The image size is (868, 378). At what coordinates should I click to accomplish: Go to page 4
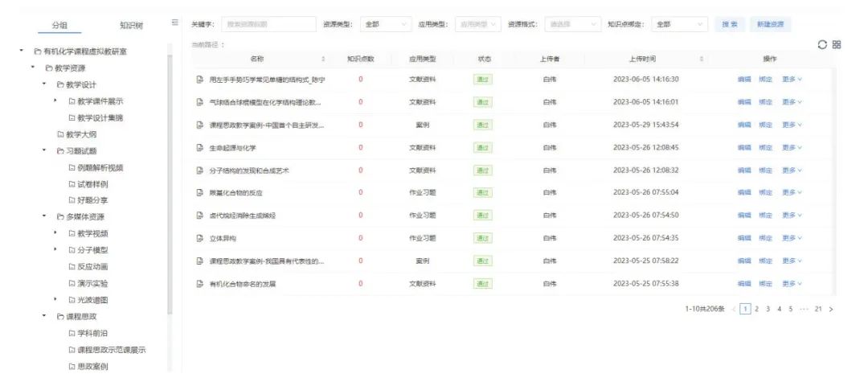click(x=780, y=310)
